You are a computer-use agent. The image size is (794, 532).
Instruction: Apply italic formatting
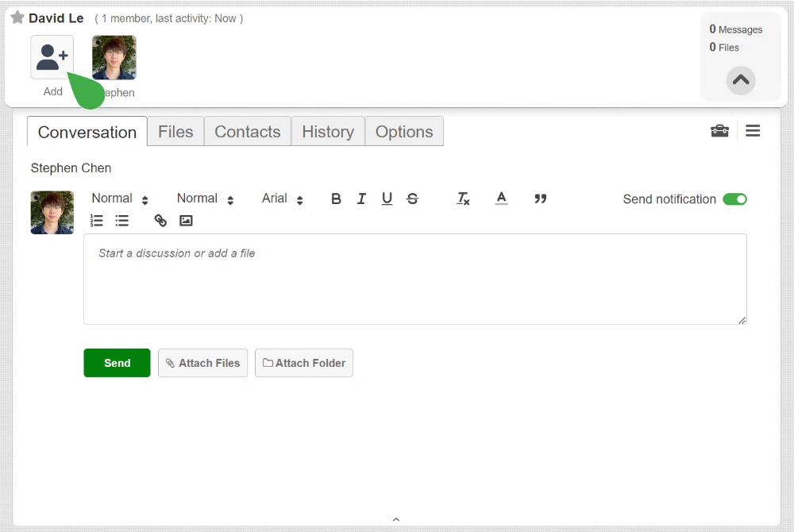pyautogui.click(x=361, y=199)
